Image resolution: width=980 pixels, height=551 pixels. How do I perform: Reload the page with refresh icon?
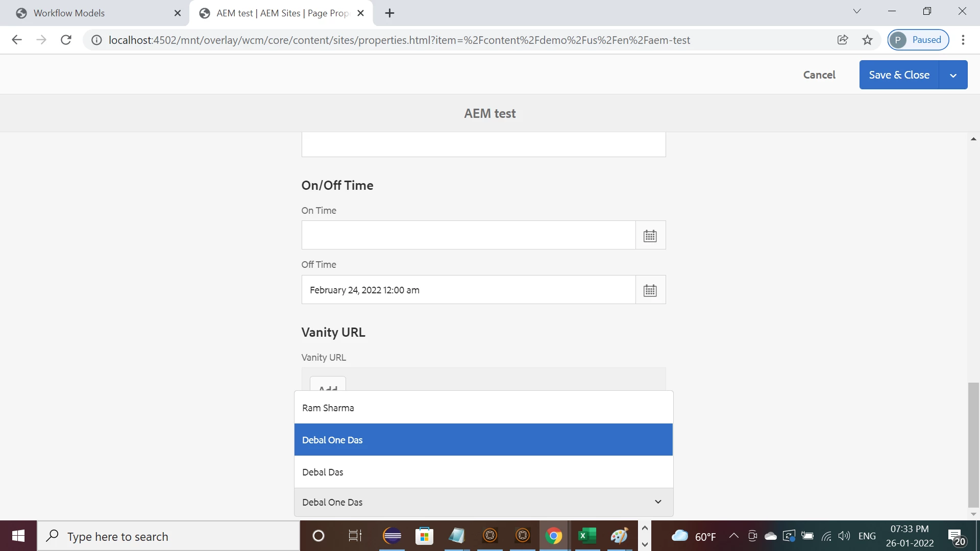pyautogui.click(x=66, y=40)
